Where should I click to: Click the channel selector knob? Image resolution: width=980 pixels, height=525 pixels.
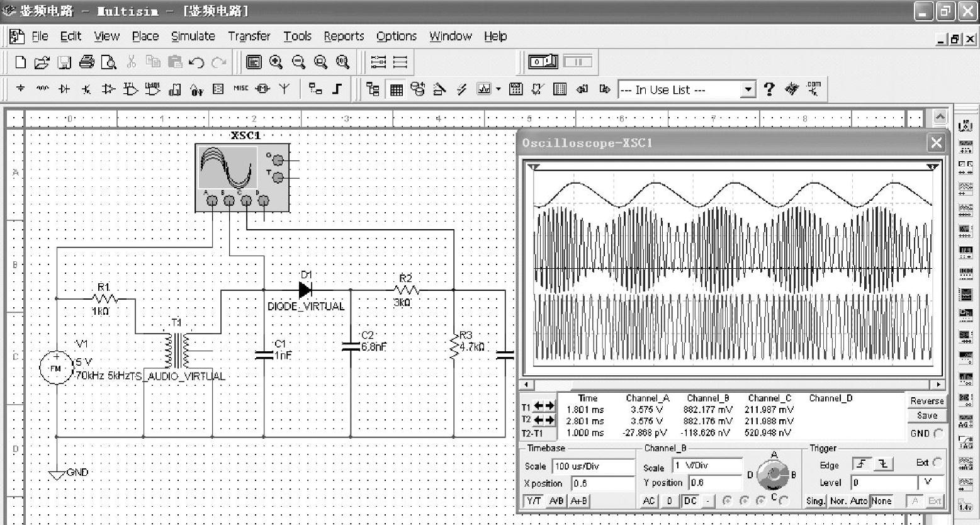tap(773, 475)
